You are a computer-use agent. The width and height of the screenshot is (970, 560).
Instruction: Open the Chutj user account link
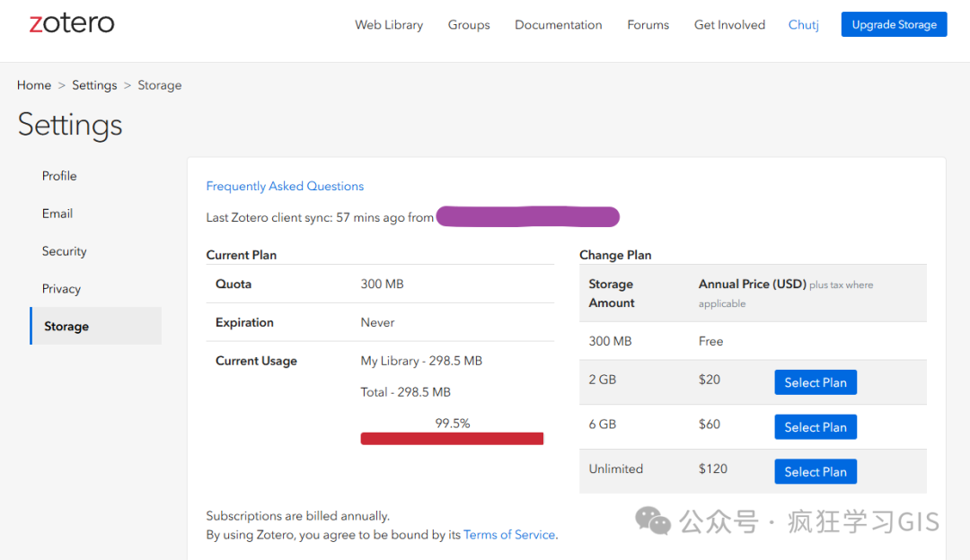tap(803, 25)
